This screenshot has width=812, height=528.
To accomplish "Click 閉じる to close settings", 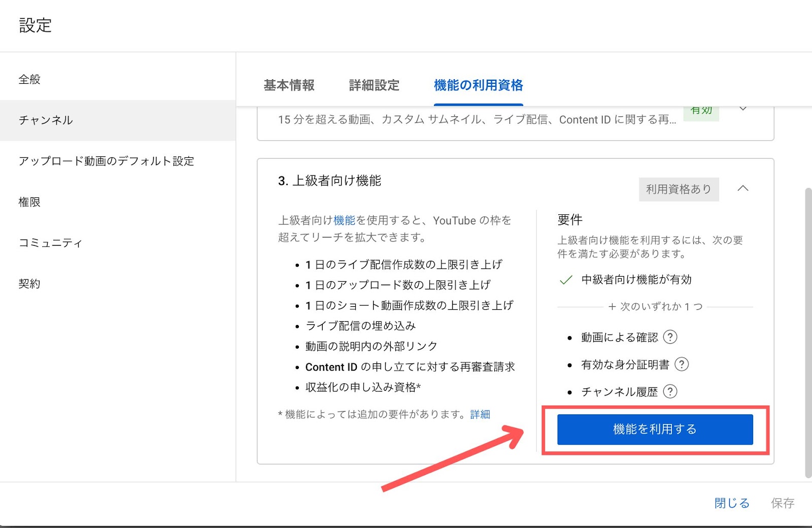I will click(732, 503).
